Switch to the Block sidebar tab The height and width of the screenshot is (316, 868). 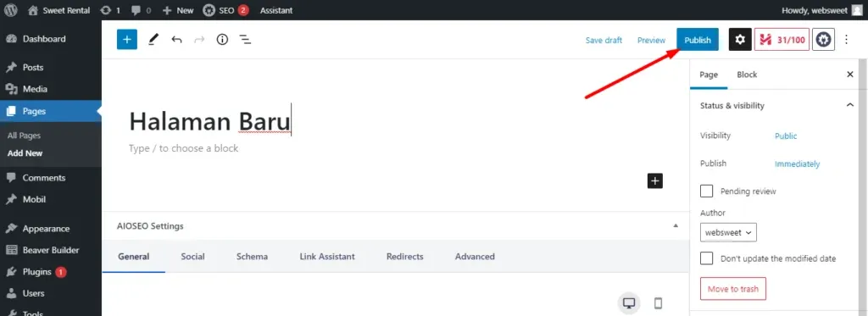pos(747,75)
